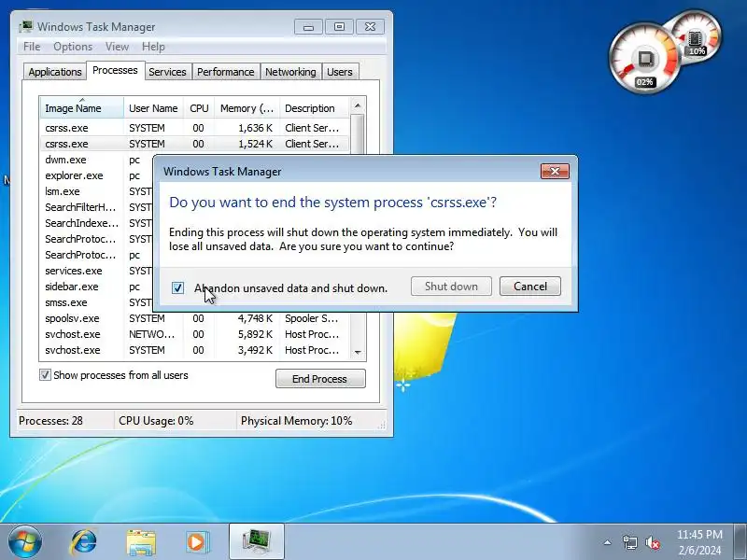Select the lsm.exe process
The height and width of the screenshot is (560, 747).
coord(97,191)
